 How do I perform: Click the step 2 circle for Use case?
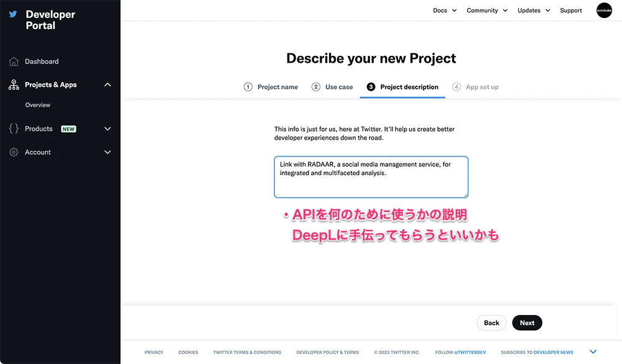[x=316, y=87]
